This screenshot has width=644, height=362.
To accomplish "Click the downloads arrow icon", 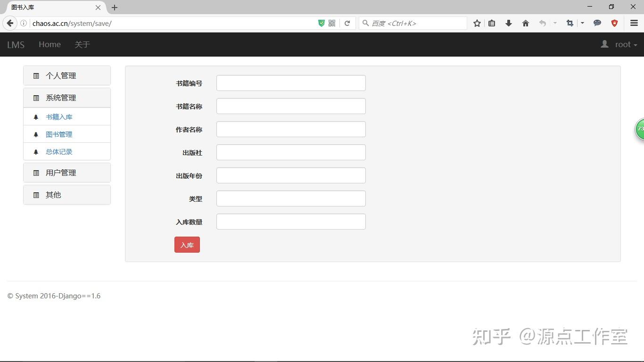I will [x=509, y=23].
